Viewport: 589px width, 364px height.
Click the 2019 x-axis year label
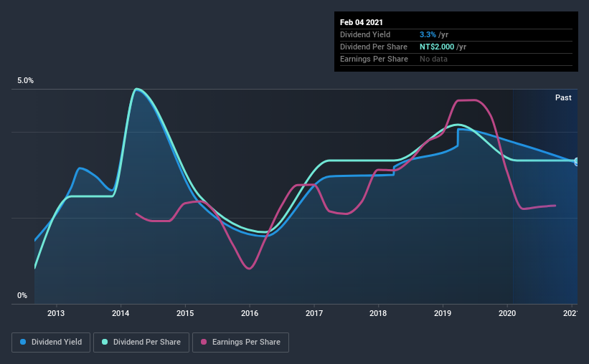point(443,313)
